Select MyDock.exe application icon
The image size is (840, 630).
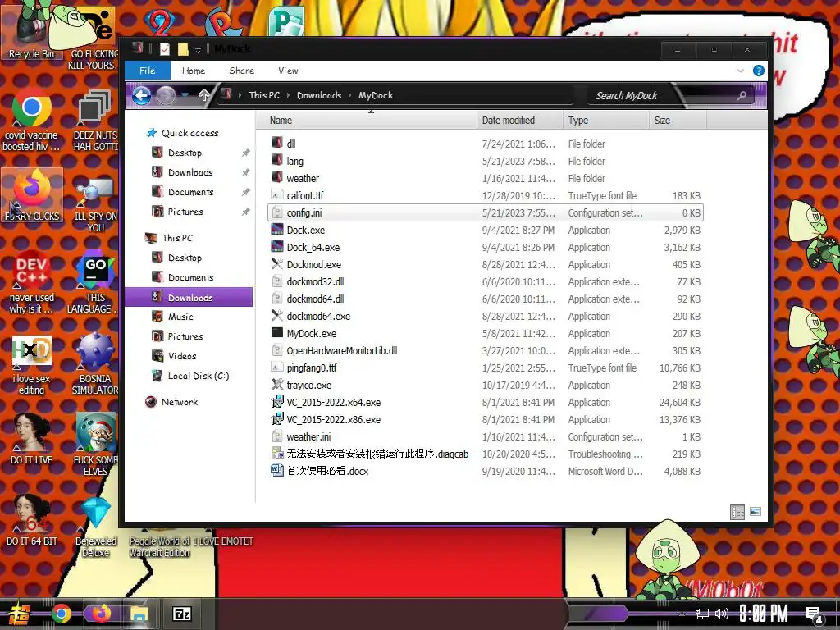277,333
